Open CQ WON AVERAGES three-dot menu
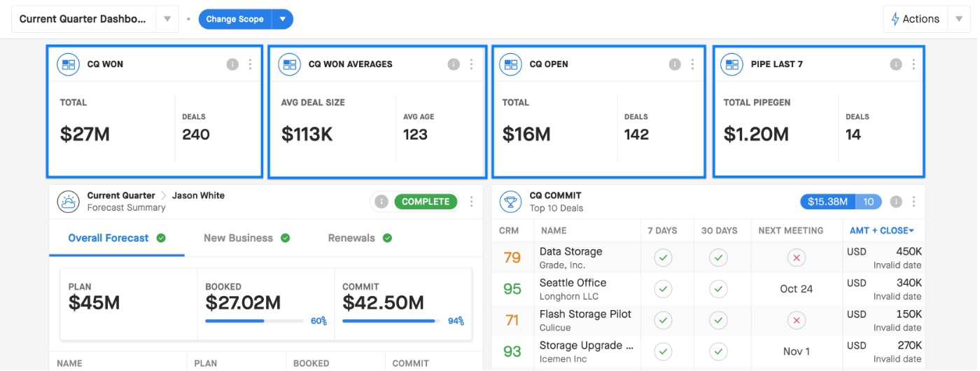 pyautogui.click(x=471, y=64)
